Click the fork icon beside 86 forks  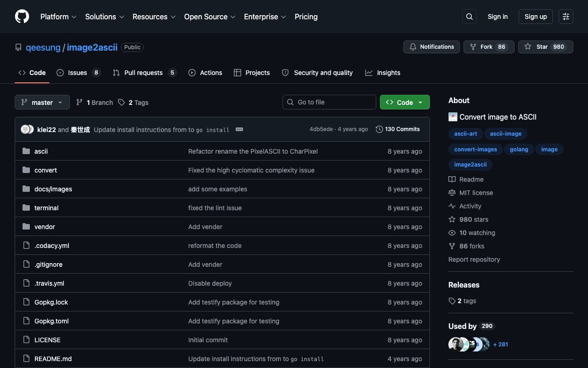452,246
